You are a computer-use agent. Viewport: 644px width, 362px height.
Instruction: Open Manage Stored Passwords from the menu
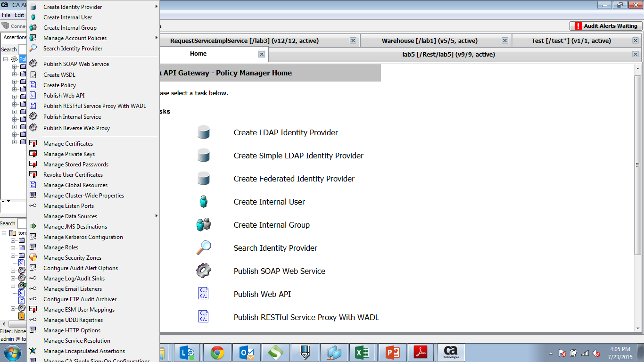point(93,165)
